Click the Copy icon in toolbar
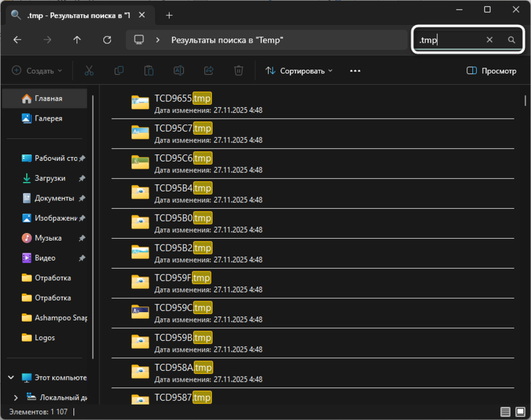 click(119, 71)
